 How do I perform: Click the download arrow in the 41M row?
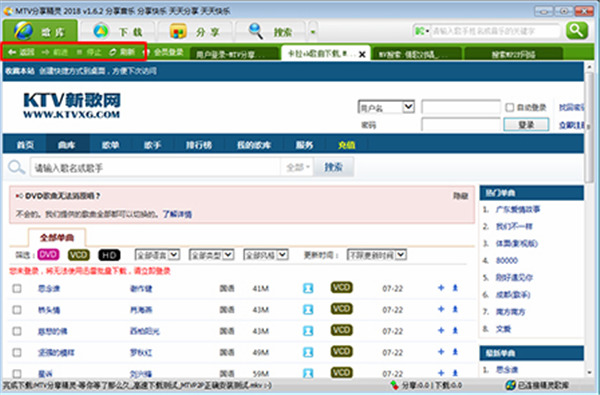[x=455, y=287]
